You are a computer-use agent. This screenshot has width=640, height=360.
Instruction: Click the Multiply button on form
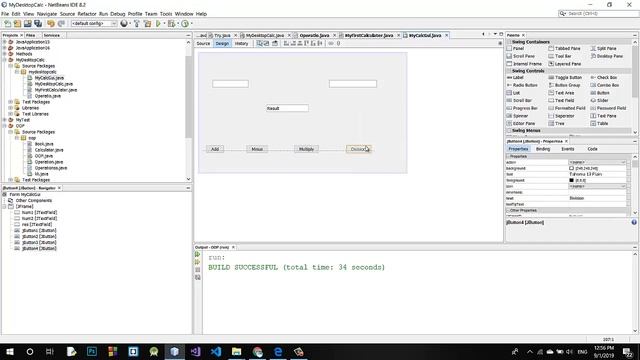pyautogui.click(x=307, y=149)
